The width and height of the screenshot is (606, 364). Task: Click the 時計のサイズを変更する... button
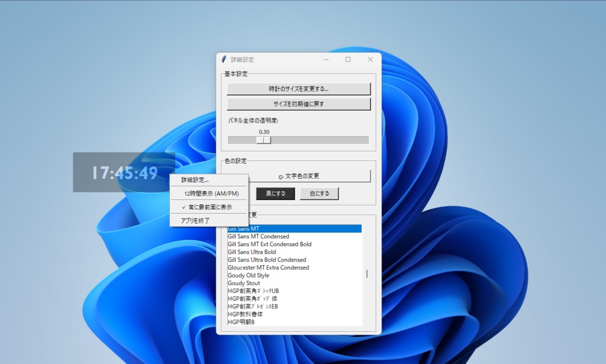click(298, 89)
